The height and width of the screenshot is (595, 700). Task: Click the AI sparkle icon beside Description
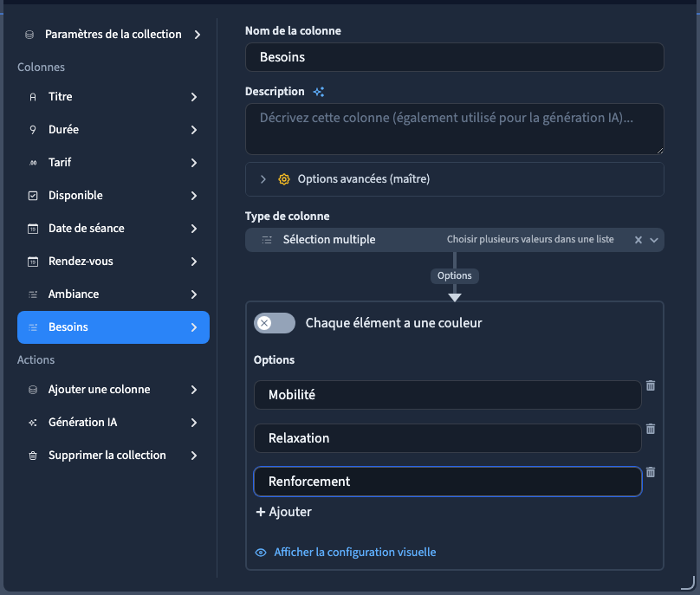(318, 92)
